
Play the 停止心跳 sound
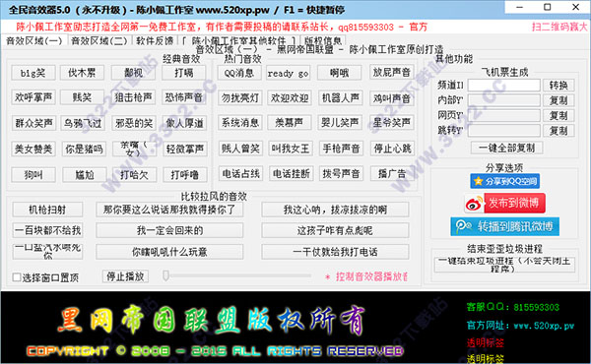[x=392, y=149]
